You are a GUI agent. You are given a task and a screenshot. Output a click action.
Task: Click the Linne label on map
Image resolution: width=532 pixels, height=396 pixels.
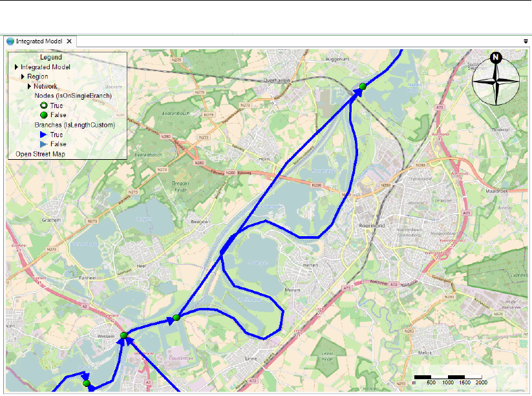[x=251, y=358]
